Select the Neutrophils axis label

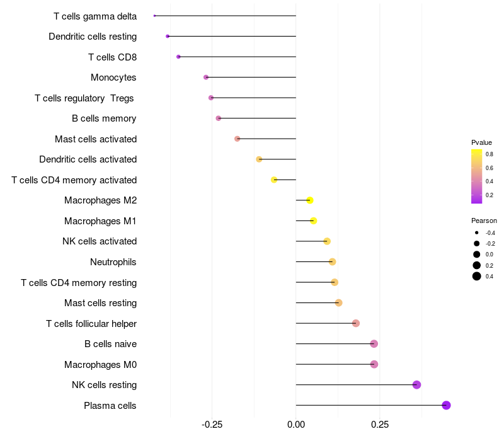[113, 262]
